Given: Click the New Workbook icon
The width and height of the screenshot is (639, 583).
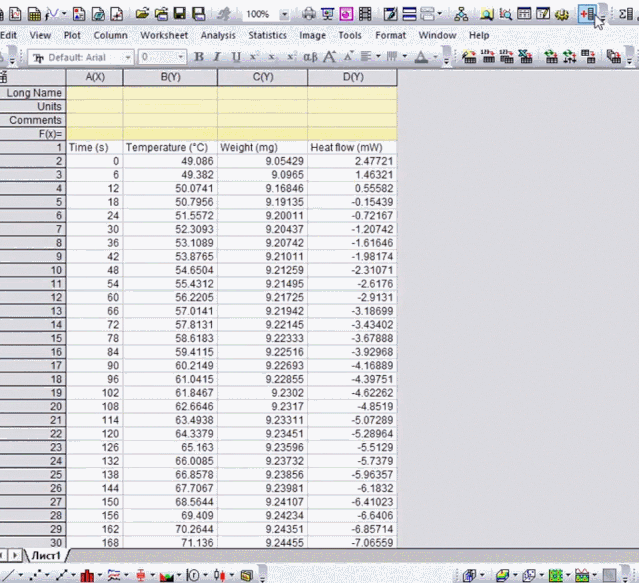Looking at the screenshot, I should (34, 14).
